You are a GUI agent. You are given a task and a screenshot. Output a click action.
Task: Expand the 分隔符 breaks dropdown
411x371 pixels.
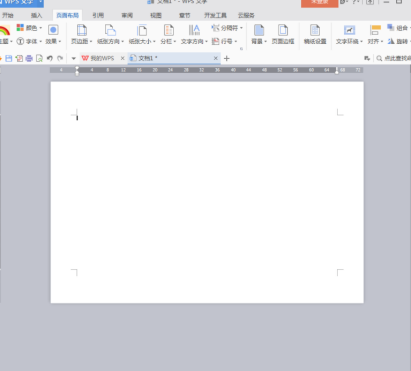[x=227, y=28]
